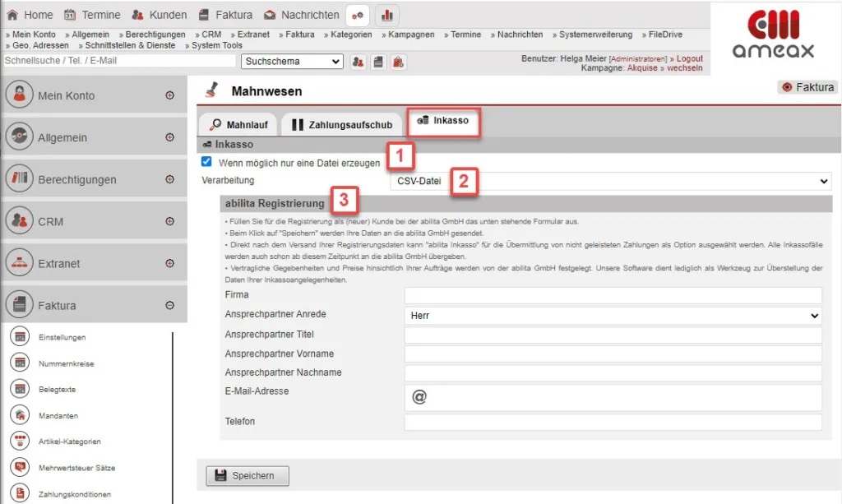Open the Suchschema dropdown
This screenshot has width=842, height=504.
tap(292, 62)
